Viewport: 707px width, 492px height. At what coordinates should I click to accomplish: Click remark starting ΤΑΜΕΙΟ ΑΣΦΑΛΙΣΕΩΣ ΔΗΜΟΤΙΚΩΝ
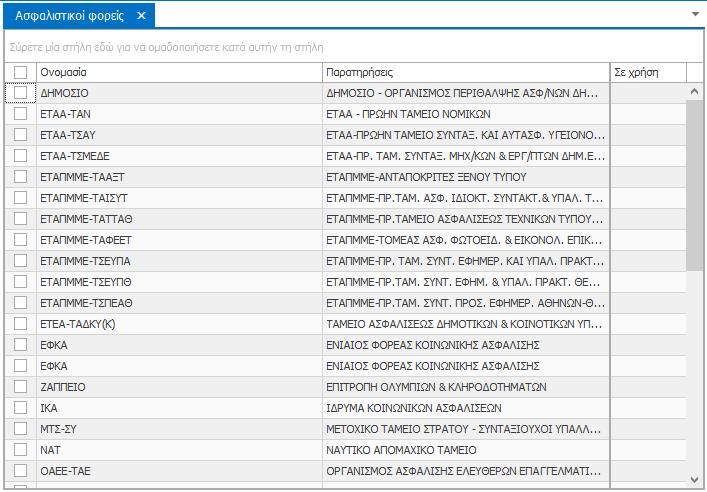(464, 324)
